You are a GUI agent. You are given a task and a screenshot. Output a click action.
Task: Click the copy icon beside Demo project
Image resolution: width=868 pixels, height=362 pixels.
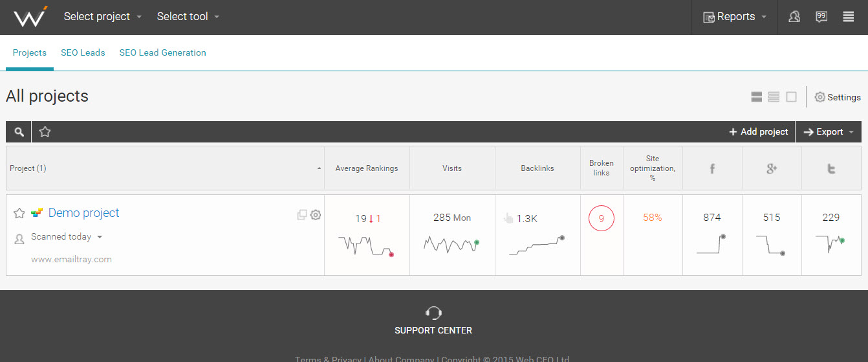tap(302, 215)
